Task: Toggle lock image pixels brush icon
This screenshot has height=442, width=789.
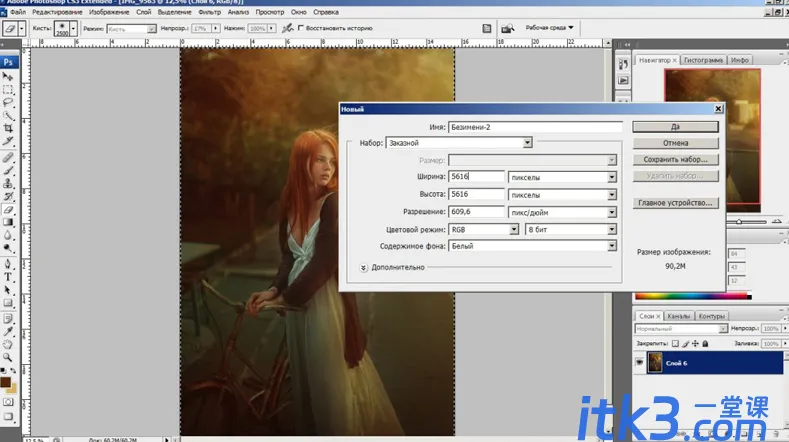Action: (685, 344)
